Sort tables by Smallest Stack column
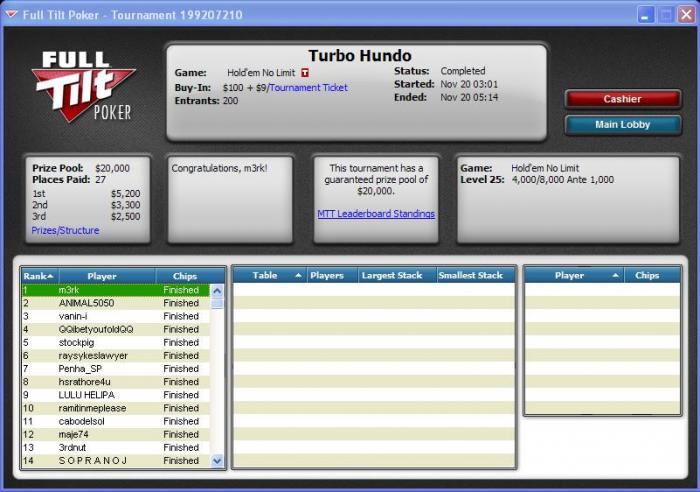 point(475,275)
